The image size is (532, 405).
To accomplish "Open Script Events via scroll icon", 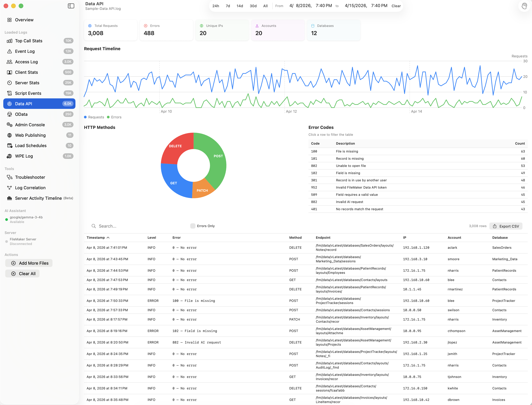I will 9,93.
